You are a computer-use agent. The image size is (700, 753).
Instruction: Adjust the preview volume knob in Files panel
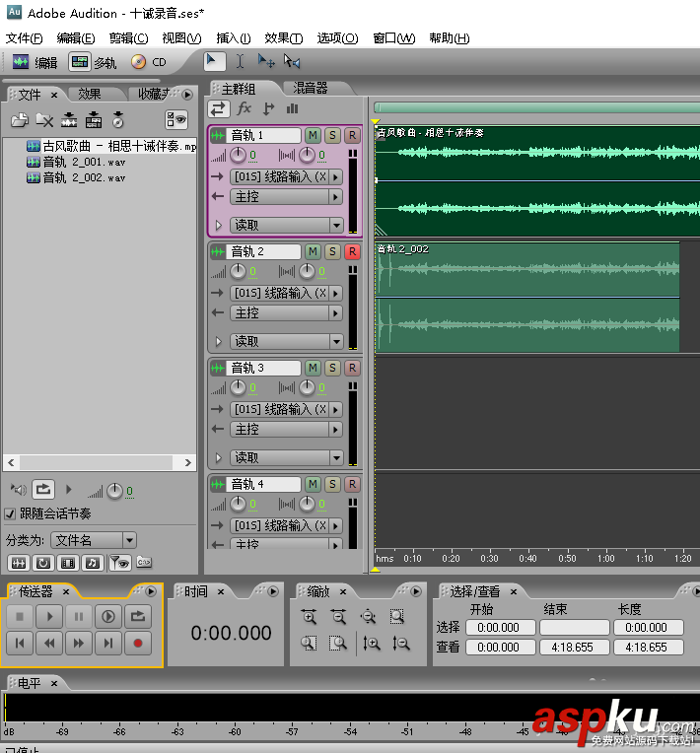point(114,491)
